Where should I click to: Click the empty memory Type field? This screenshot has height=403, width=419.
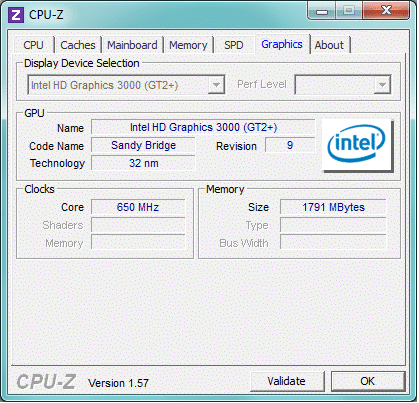[x=333, y=225]
